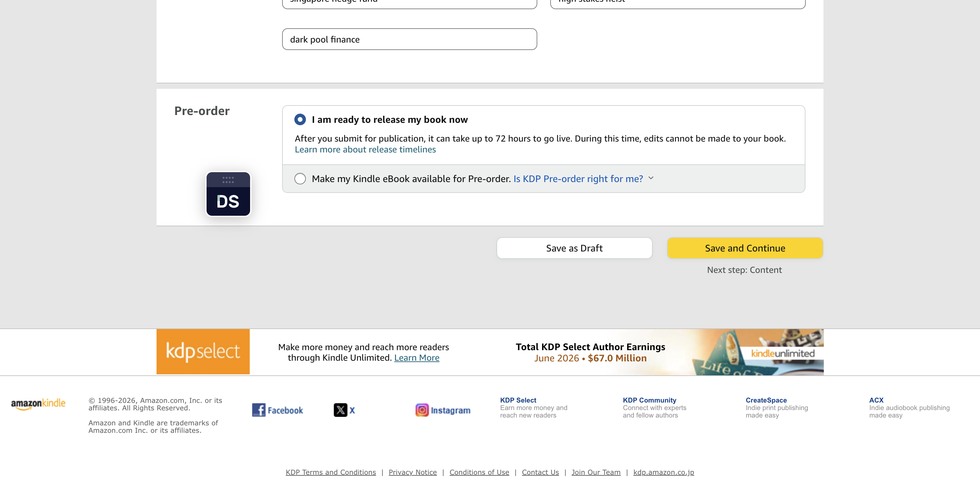This screenshot has width=980, height=490.
Task: Open the Instagram icon link
Action: [422, 410]
